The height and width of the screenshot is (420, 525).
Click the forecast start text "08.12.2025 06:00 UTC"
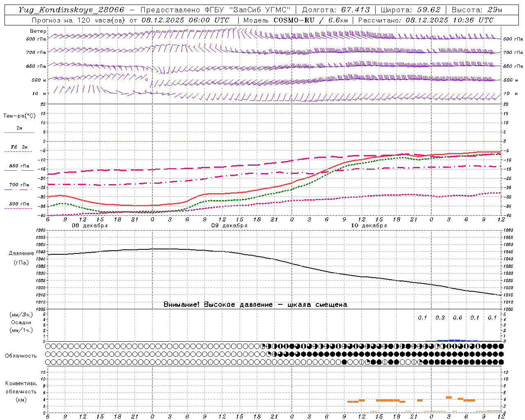(185, 20)
